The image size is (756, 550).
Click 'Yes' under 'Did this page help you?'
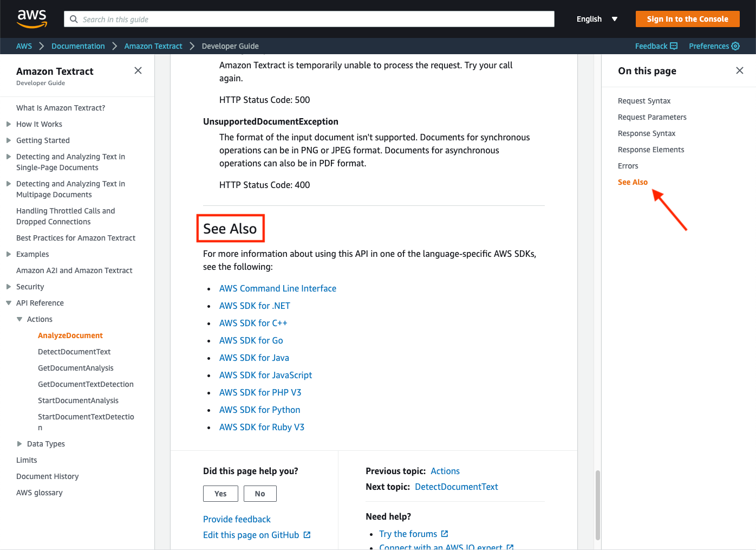(220, 494)
